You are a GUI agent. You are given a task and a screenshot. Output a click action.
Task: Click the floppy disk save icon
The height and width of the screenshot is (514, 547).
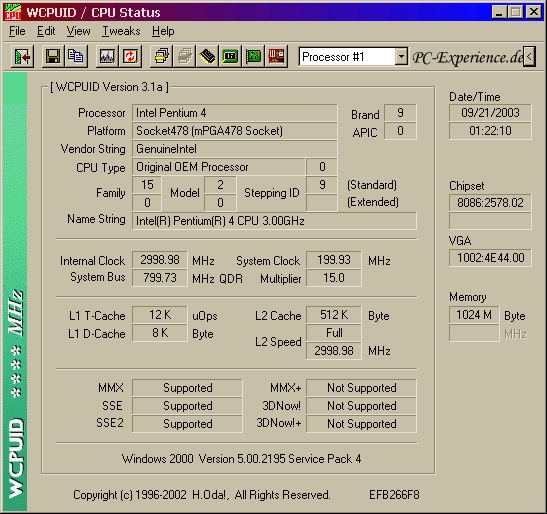[53, 56]
